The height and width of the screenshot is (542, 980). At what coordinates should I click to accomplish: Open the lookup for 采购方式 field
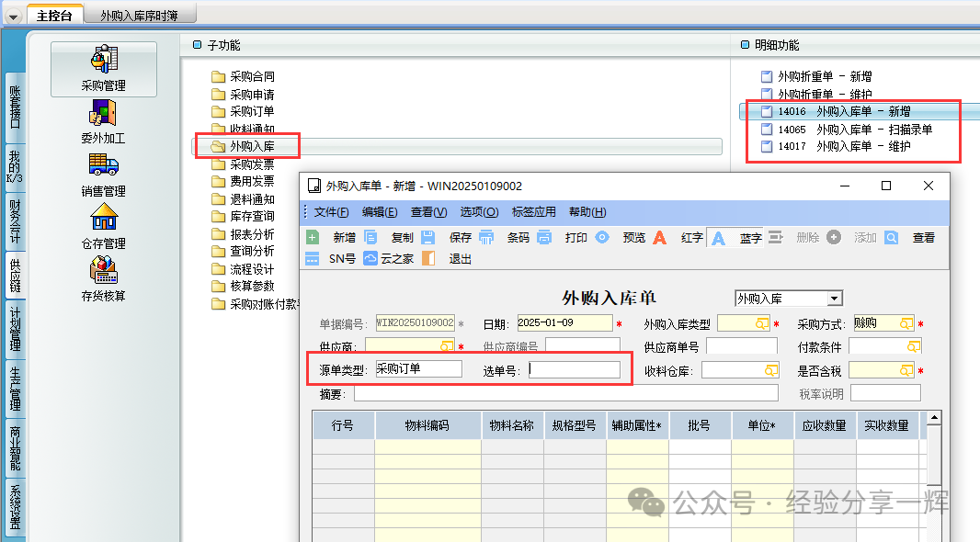click(906, 323)
